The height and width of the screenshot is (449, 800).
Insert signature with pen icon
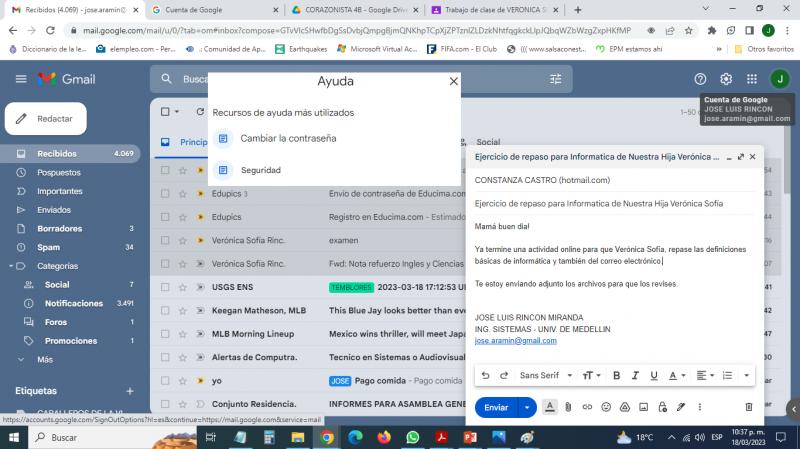681,407
